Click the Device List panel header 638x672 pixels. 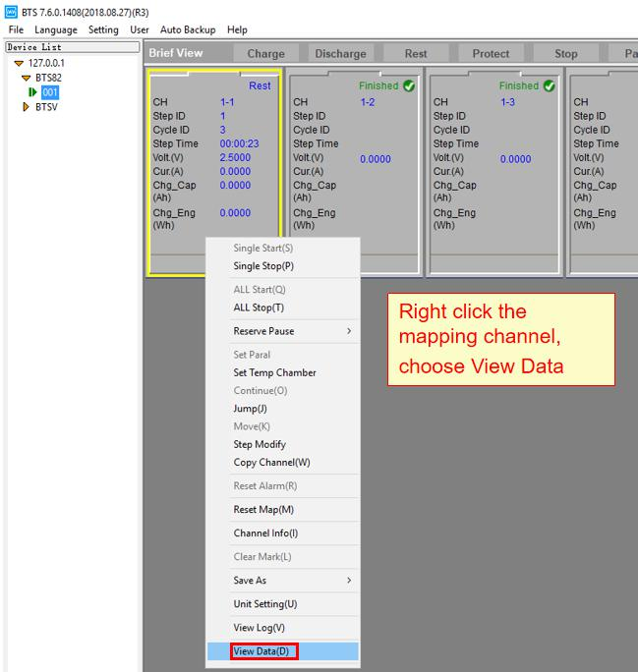pos(73,47)
